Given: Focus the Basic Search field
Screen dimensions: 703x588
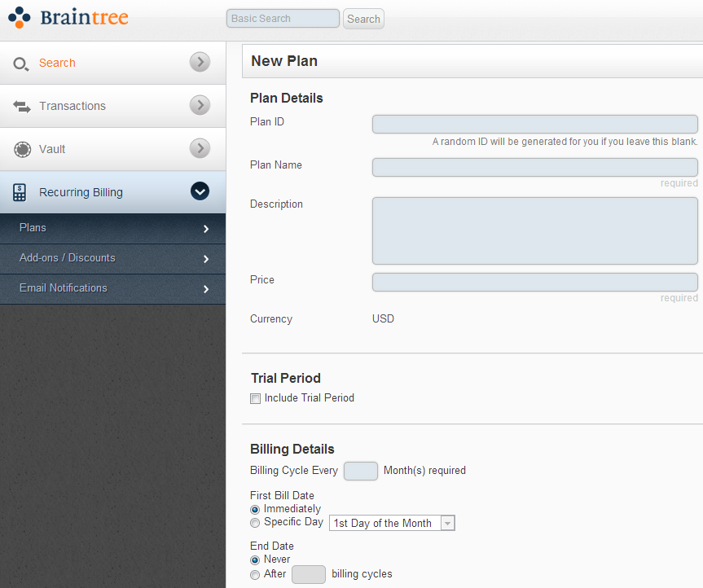Looking at the screenshot, I should point(283,19).
